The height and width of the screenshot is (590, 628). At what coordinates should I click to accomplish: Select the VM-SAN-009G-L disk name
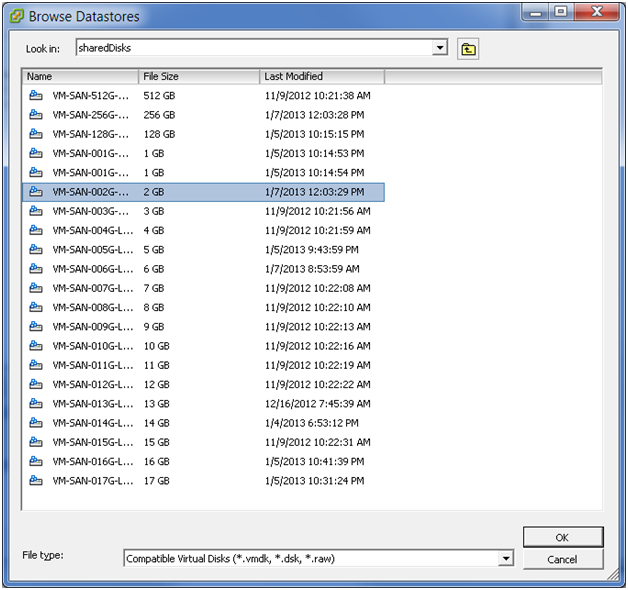point(93,326)
